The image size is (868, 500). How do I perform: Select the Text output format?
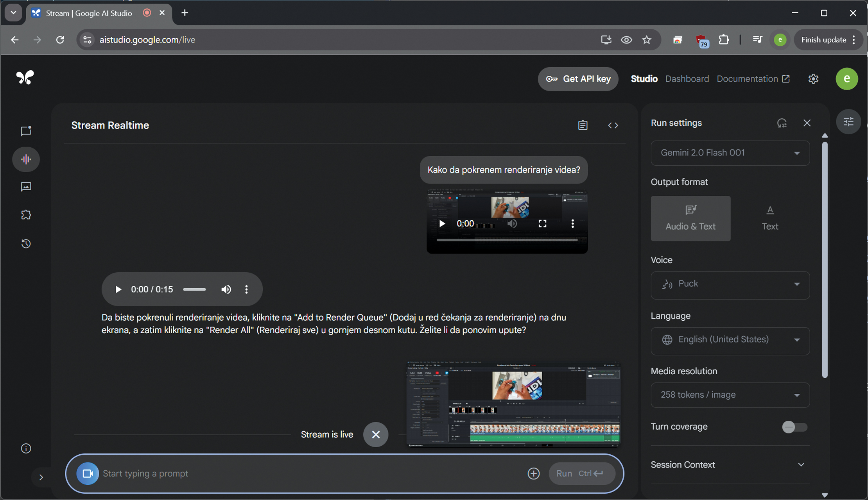(769, 218)
